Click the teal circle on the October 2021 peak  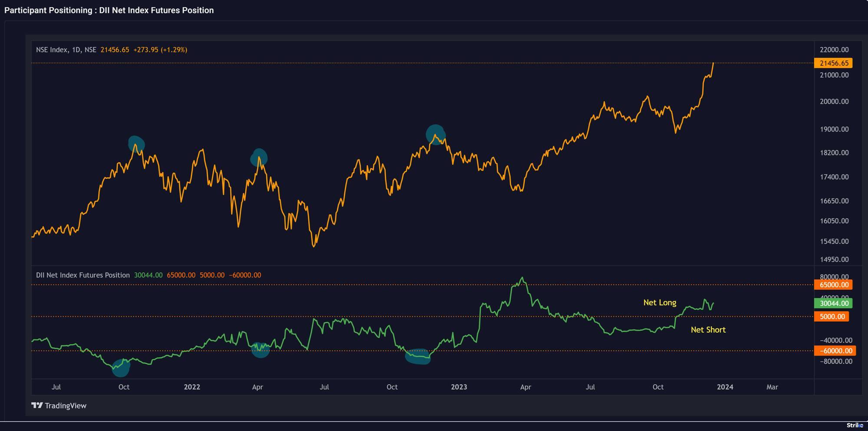pos(136,143)
